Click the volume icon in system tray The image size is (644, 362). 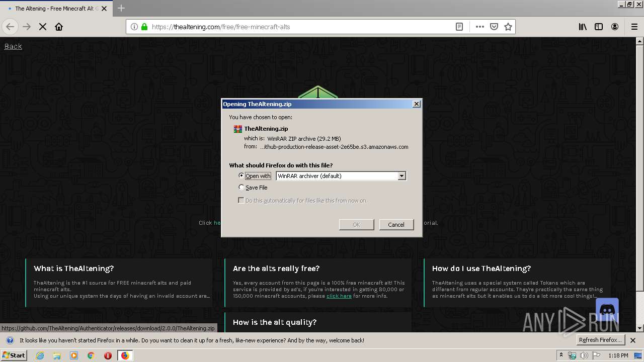(x=584, y=355)
